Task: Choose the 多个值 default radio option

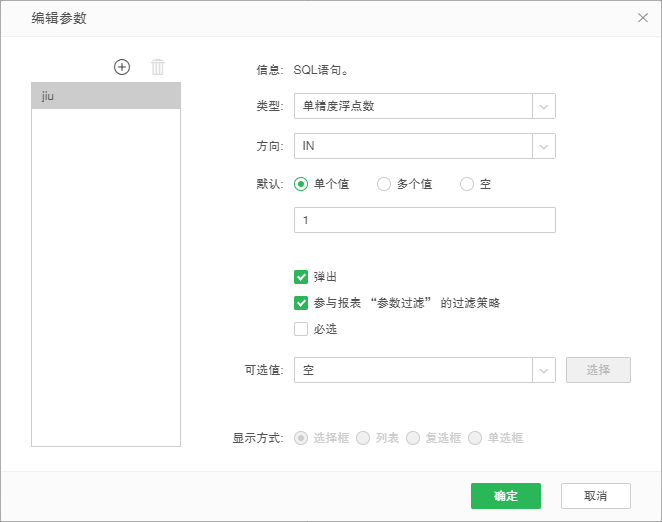Action: [x=384, y=184]
